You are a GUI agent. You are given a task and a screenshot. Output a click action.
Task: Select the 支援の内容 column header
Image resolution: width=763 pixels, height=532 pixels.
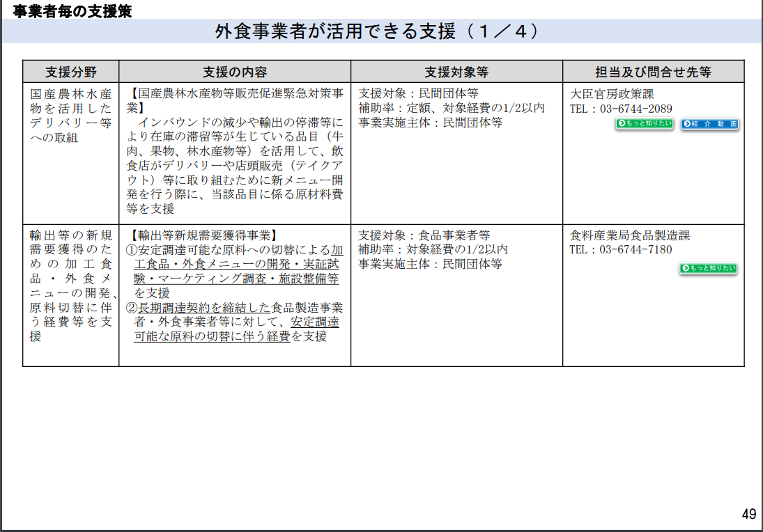pos(235,72)
